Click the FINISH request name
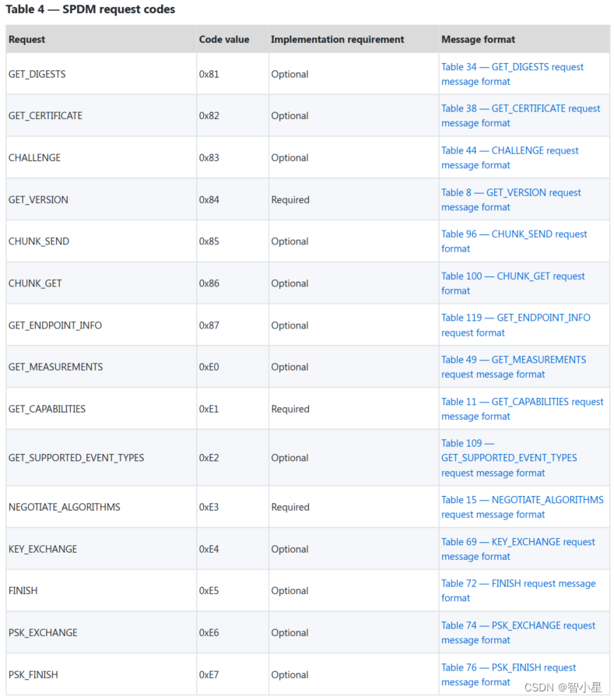This screenshot has height=700, width=614. click(23, 590)
